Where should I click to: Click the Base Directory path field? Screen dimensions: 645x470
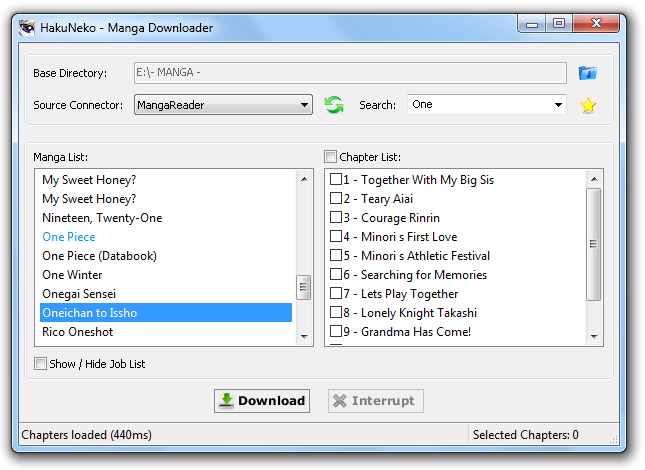pos(350,73)
